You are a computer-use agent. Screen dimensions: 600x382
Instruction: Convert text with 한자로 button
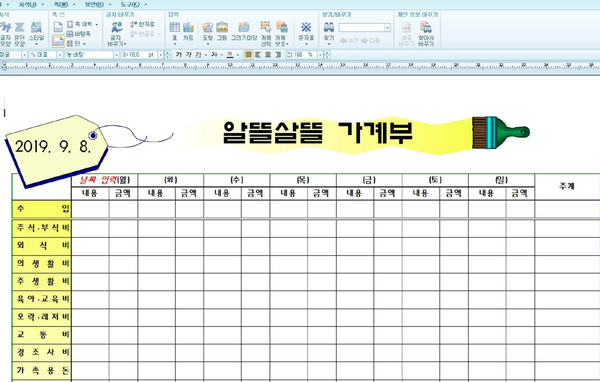pyautogui.click(x=142, y=24)
